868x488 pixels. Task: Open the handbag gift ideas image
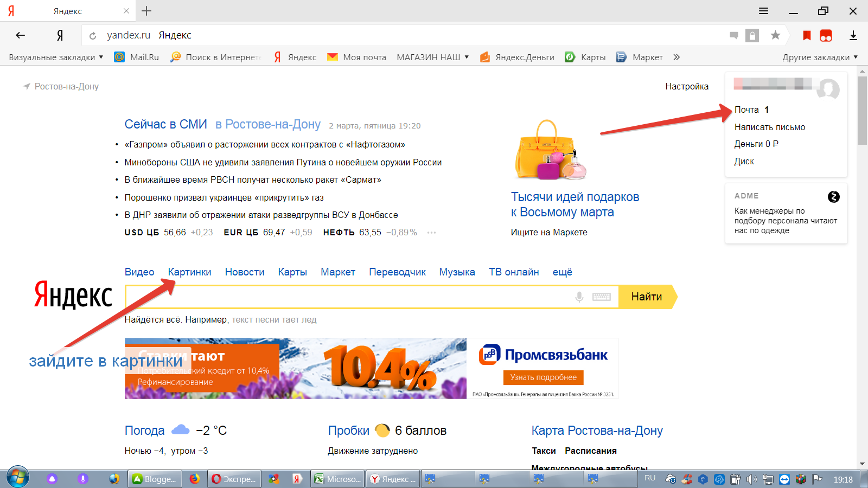551,150
